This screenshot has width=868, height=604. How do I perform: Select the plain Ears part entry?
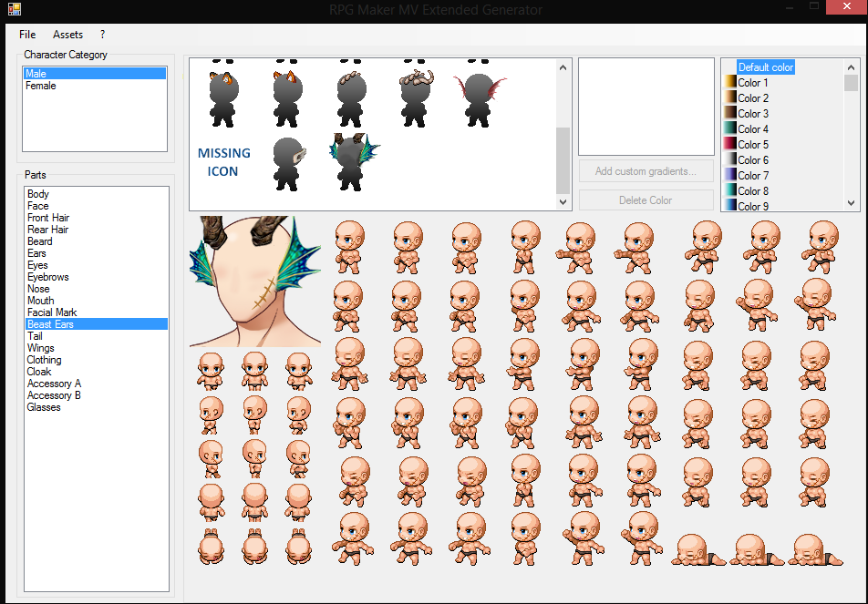click(97, 253)
